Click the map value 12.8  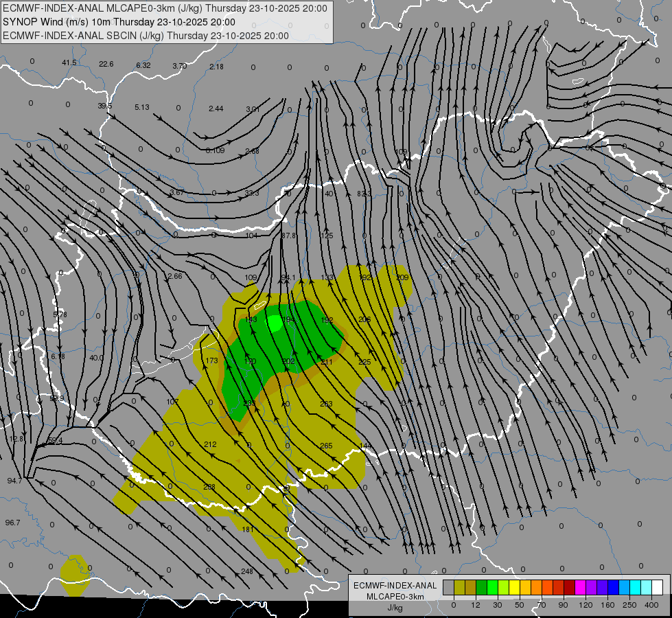click(x=16, y=439)
